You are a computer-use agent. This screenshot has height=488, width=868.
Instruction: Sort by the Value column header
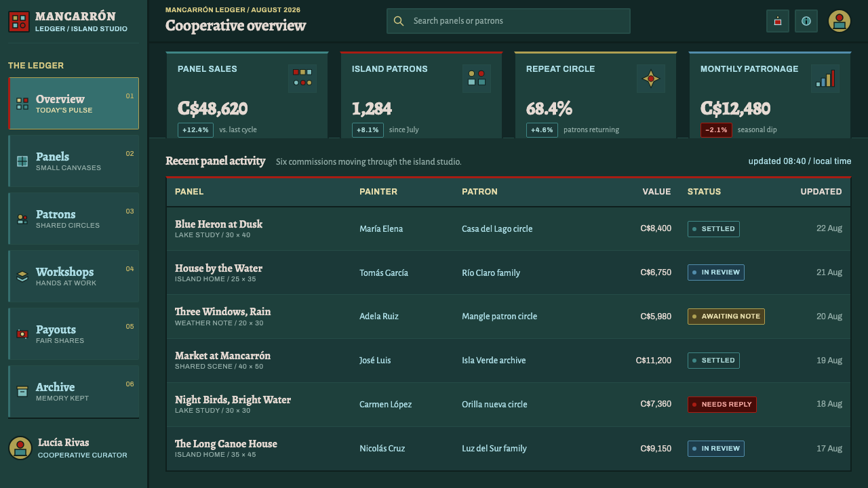click(656, 192)
